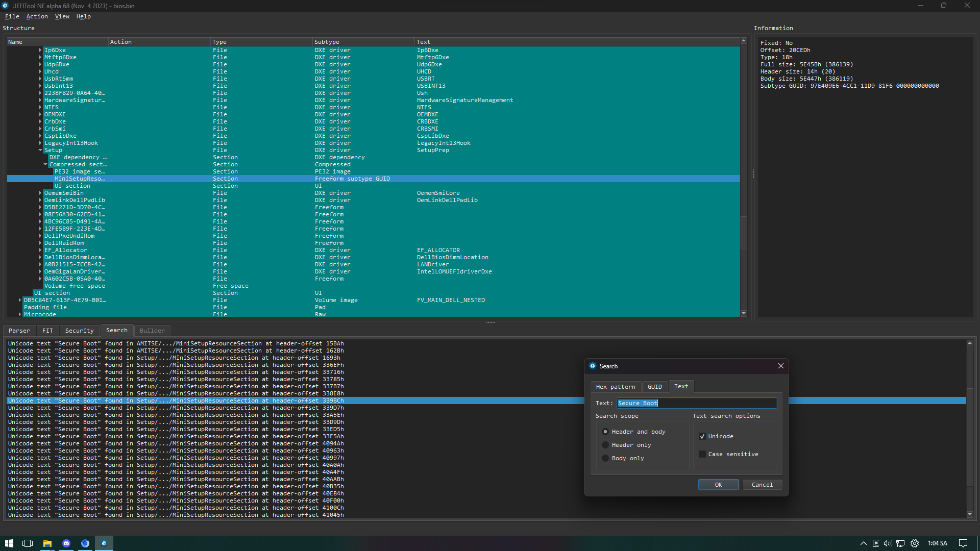The height and width of the screenshot is (551, 980).
Task: Click the Search text input field
Action: tap(696, 403)
